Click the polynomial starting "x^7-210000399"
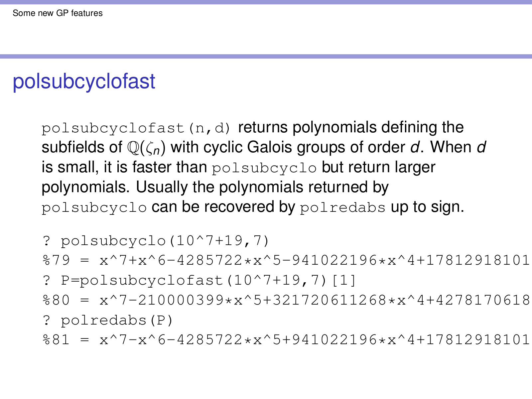The image size is (532, 399). [314, 300]
